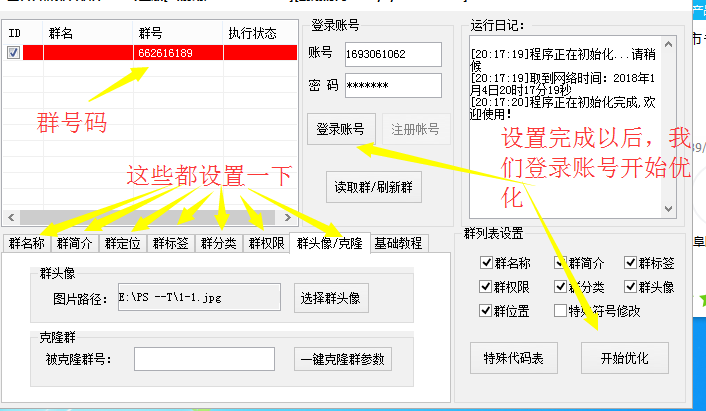The image size is (706, 411).
Task: Toggle the checkbox for group row 662616189
Action: [14, 53]
